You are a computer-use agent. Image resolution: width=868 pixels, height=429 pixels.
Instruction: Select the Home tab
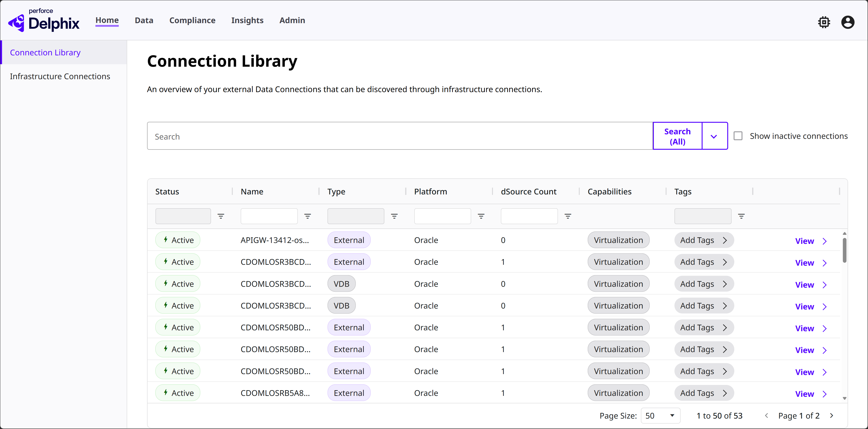[x=107, y=20]
